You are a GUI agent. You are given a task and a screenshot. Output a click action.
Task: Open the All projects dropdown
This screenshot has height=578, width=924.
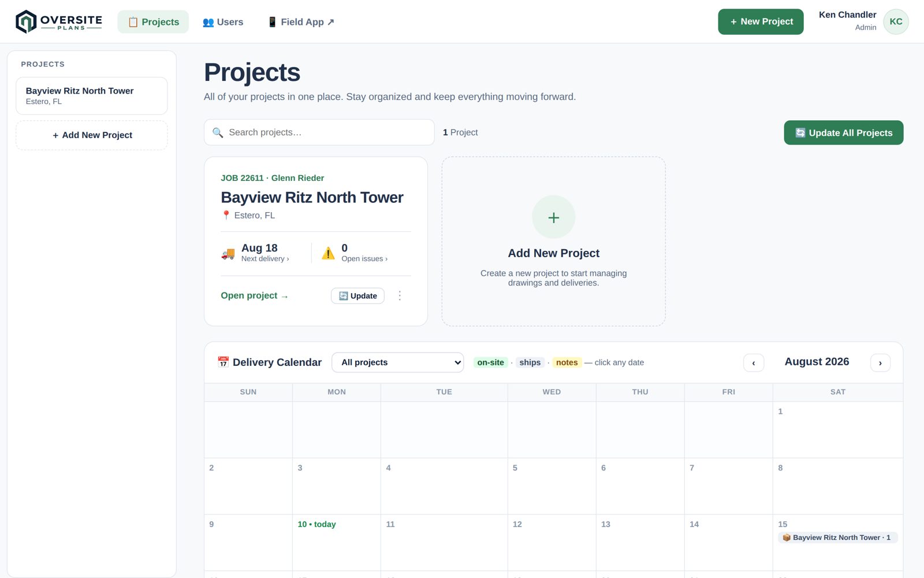tap(397, 362)
